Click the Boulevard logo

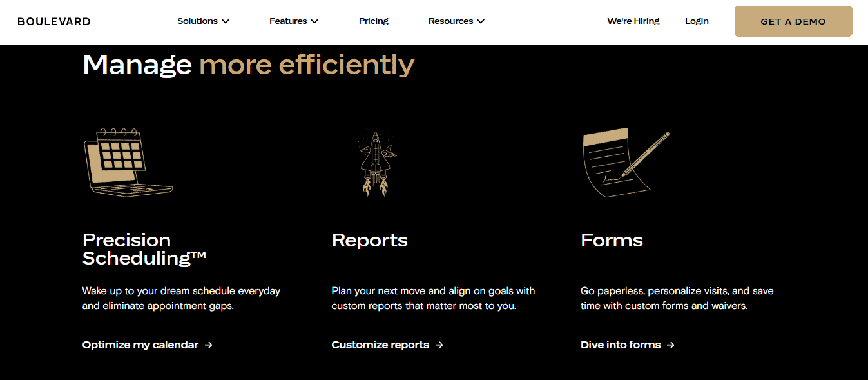[54, 21]
